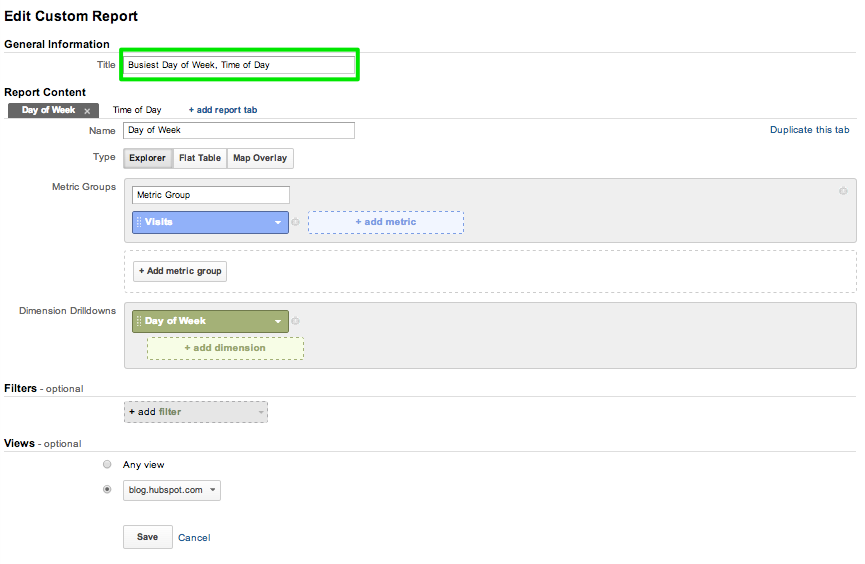Remove the Visits metric using its circle icon
The image size is (865, 564).
296,222
